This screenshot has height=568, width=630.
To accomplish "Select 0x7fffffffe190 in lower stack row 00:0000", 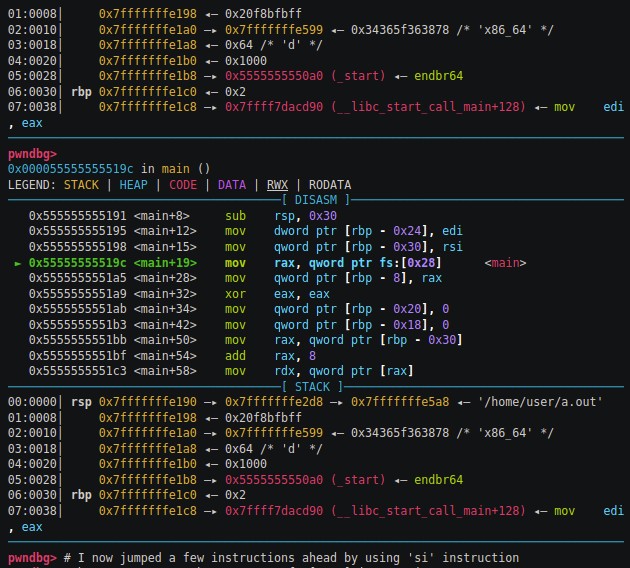I will [148, 402].
